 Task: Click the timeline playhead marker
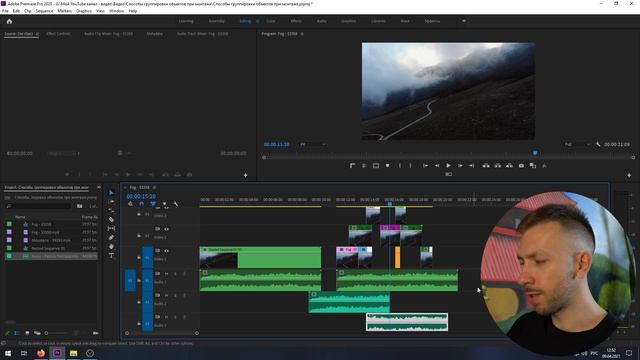tap(390, 203)
